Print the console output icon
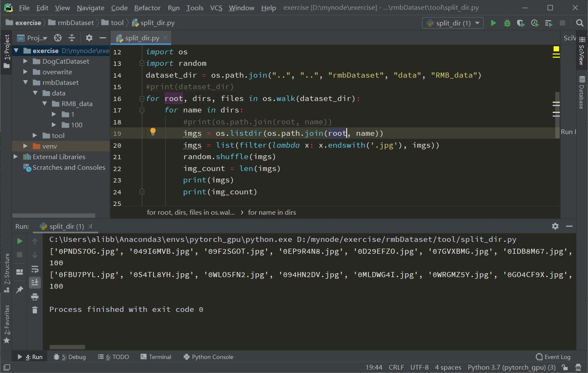Image resolution: width=588 pixels, height=373 pixels. pyautogui.click(x=35, y=297)
